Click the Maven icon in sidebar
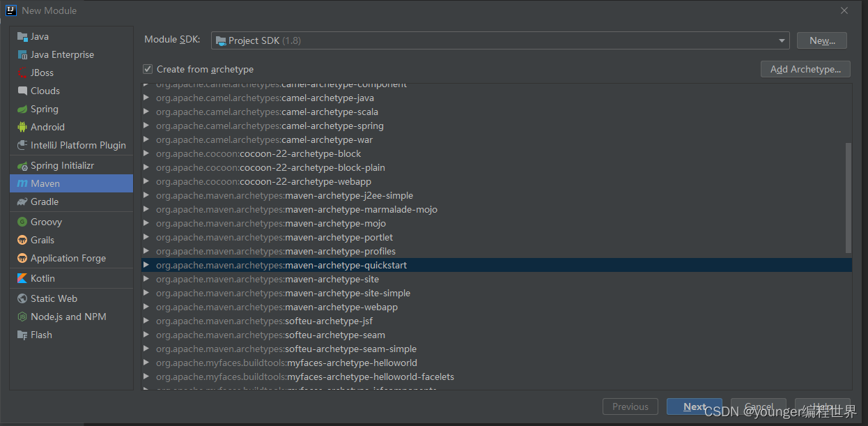The height and width of the screenshot is (426, 868). tap(22, 183)
